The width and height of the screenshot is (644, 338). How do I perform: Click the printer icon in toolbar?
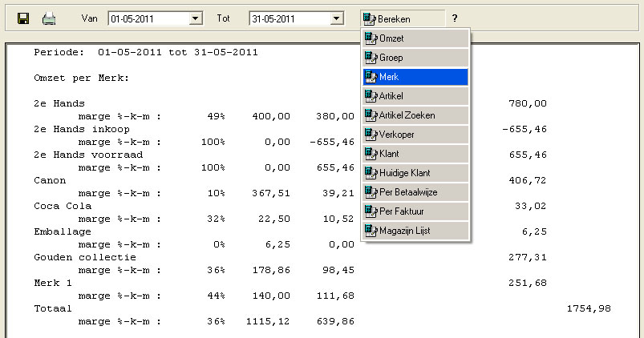coord(50,18)
